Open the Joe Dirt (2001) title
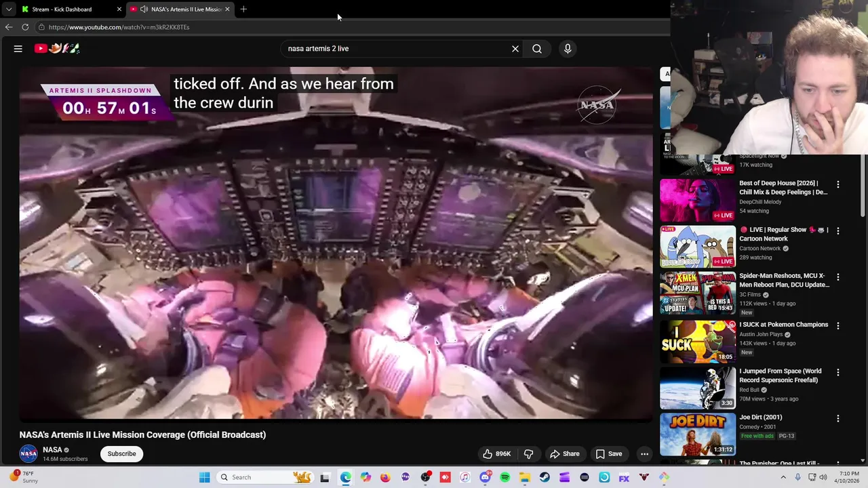This screenshot has width=868, height=488. pos(760,418)
